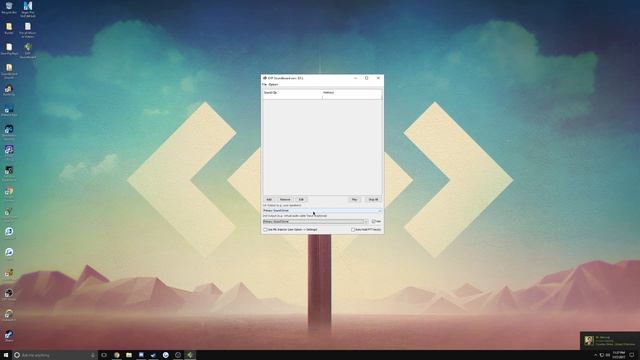Click the Sound Clip column header
Viewport: 640px width, 360px height.
coord(292,93)
